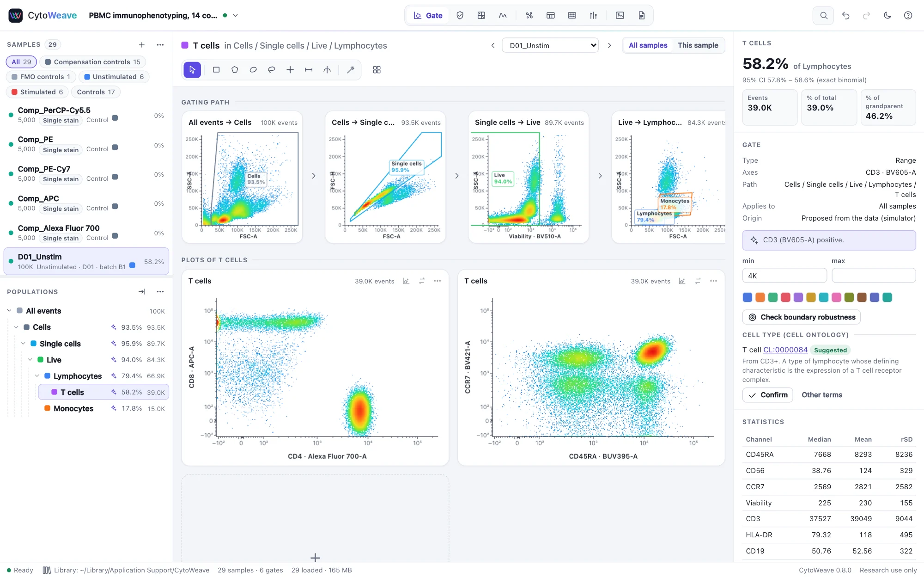
Task: Edit the gate max value field
Action: click(x=874, y=276)
